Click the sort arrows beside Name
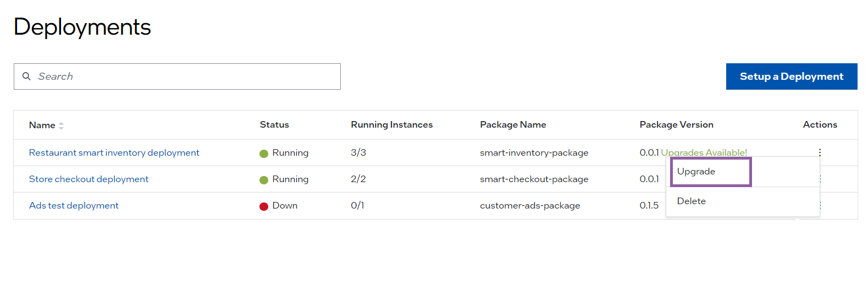Image resolution: width=868 pixels, height=301 pixels. pyautogui.click(x=61, y=125)
